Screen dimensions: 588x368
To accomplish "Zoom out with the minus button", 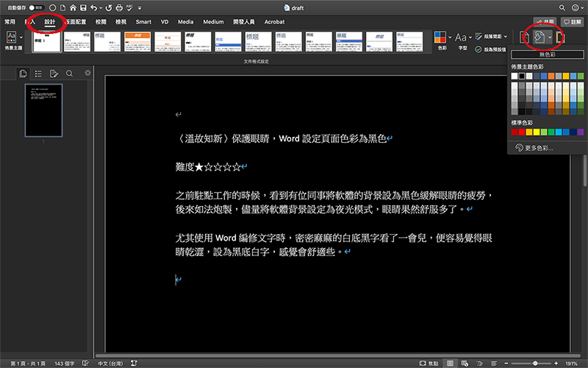I will point(506,363).
